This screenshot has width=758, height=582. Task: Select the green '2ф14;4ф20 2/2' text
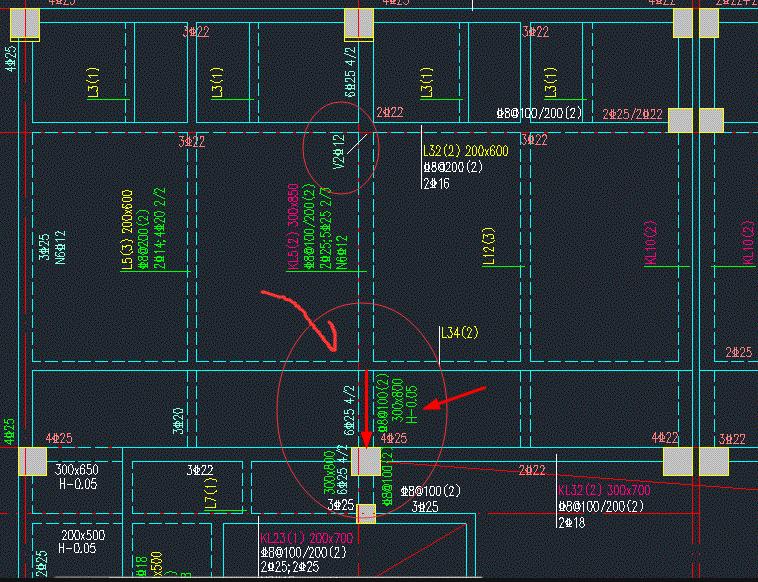160,229
